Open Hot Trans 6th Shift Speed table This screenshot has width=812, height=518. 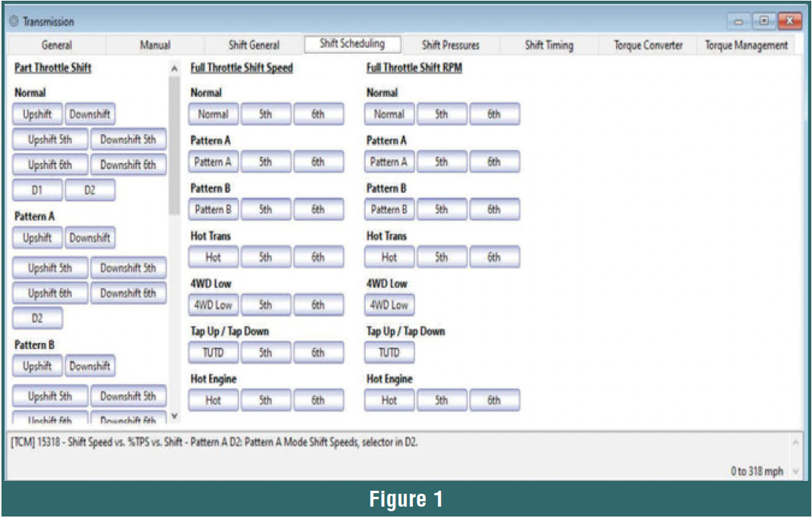(318, 257)
